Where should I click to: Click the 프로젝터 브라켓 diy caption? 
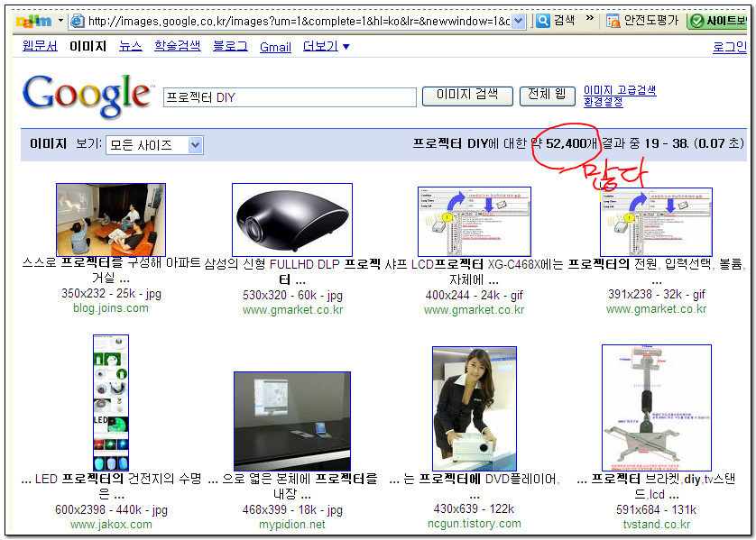pyautogui.click(x=656, y=487)
